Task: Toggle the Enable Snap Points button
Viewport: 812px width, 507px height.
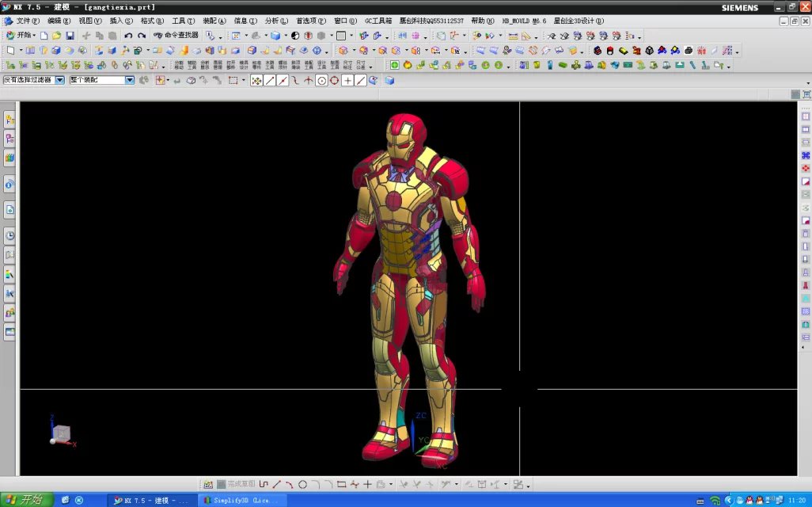Action: pyautogui.click(x=256, y=80)
